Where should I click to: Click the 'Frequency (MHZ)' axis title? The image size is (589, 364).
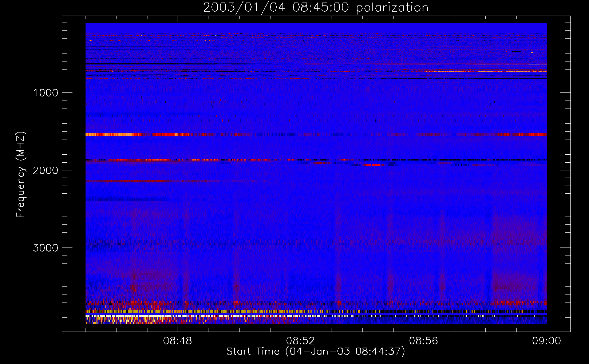coord(21,175)
